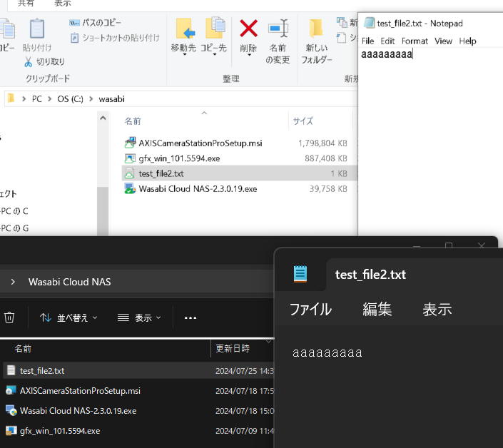503x448 pixels.
Task: Open the Edit menu in Notepad
Action: coord(387,41)
